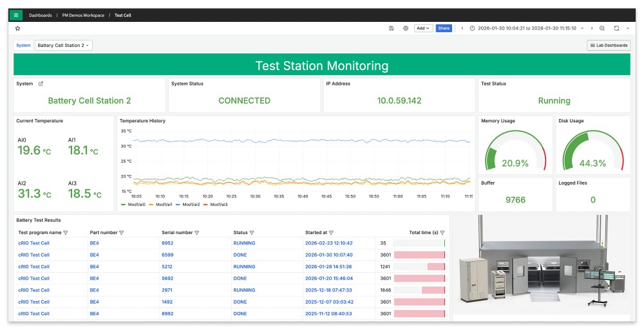Filter the Part number column
Image resolution: width=644 pixels, height=330 pixels.
click(121, 233)
